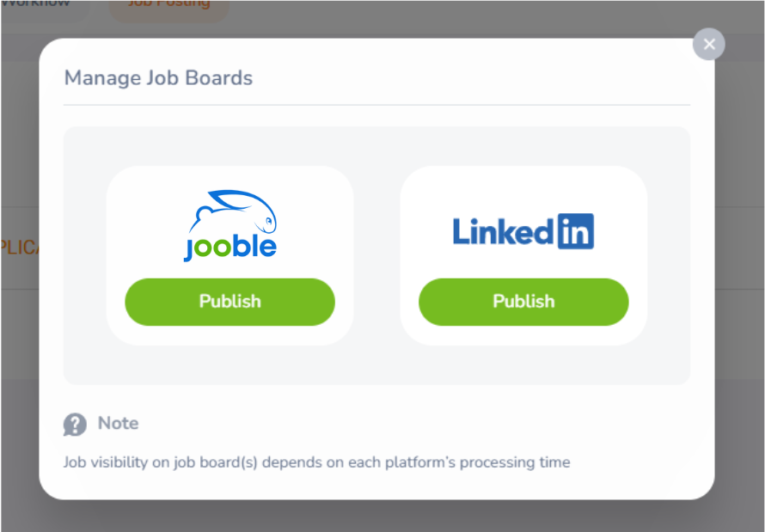The height and width of the screenshot is (532, 765).
Task: Click the question mark Note icon
Action: (75, 425)
